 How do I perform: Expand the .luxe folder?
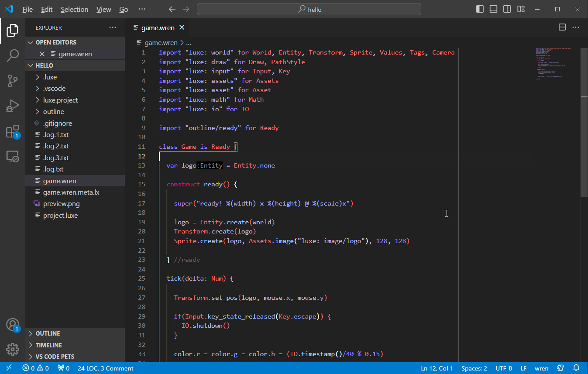click(75, 77)
